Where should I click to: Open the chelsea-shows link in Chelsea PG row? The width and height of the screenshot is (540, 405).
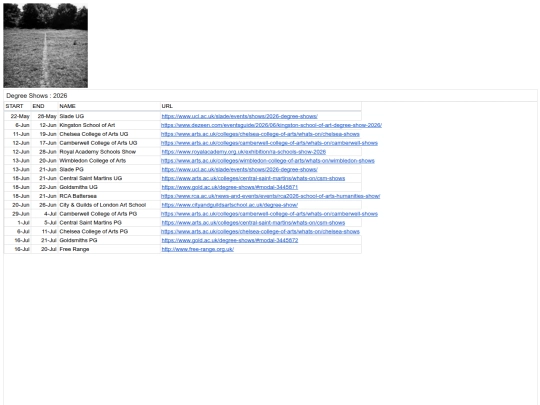[260, 231]
